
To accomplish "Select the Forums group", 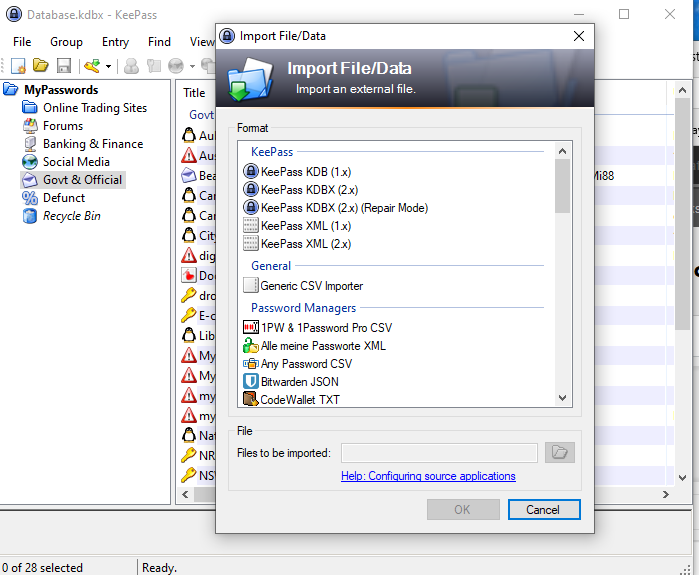I will click(x=63, y=126).
